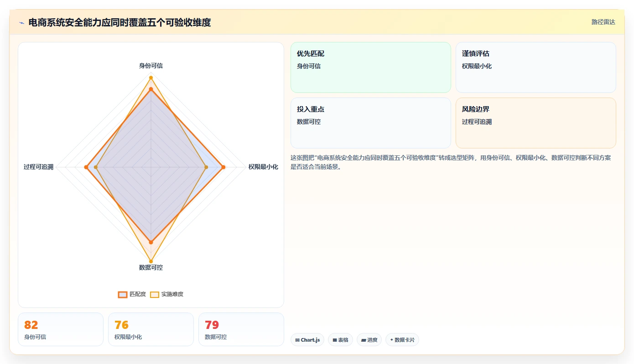The width and height of the screenshot is (634, 364).
Task: Click the 数据卡片 tag chip
Action: [402, 340]
